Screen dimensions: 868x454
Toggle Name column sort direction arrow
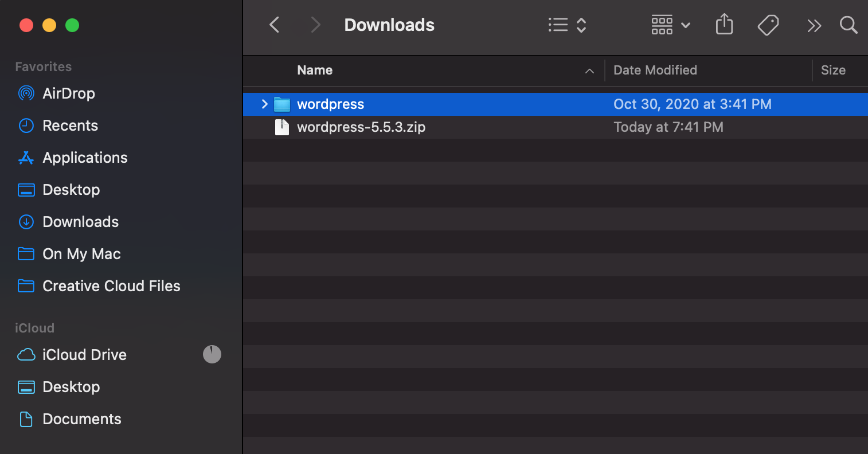pos(589,71)
